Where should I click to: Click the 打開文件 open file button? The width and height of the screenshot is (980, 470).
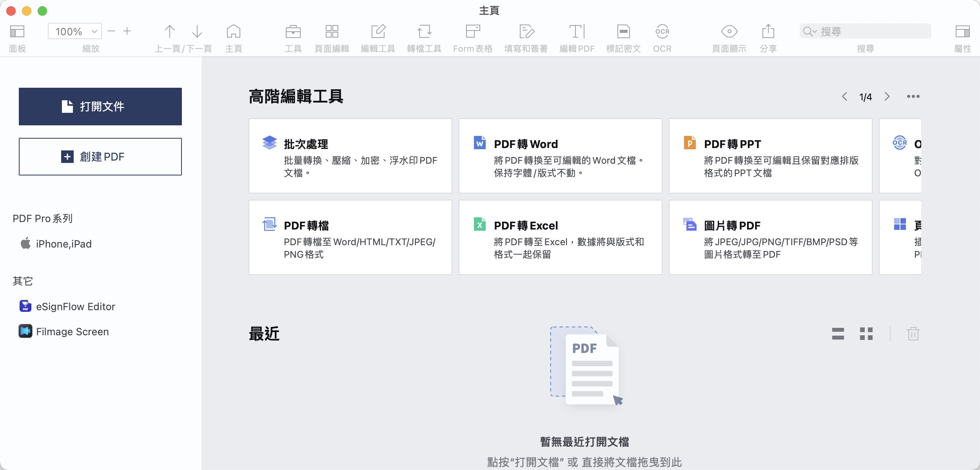(100, 107)
